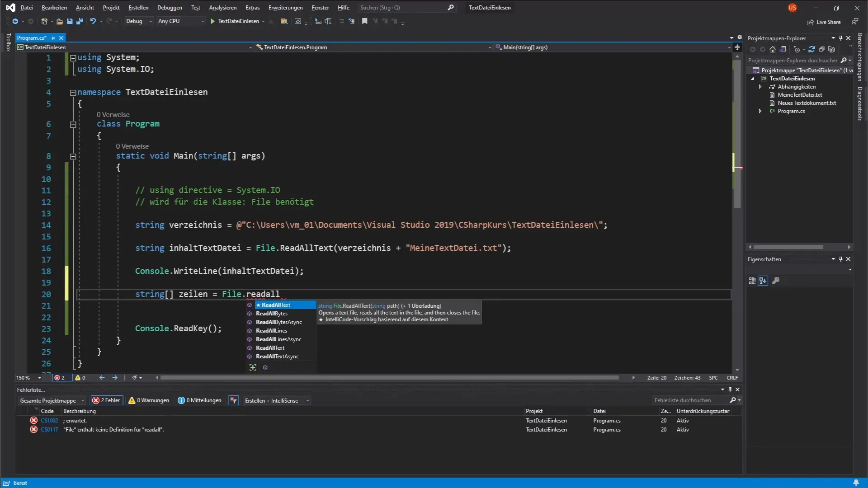Open the Debuggen menu
The height and width of the screenshot is (488, 868).
tap(170, 8)
